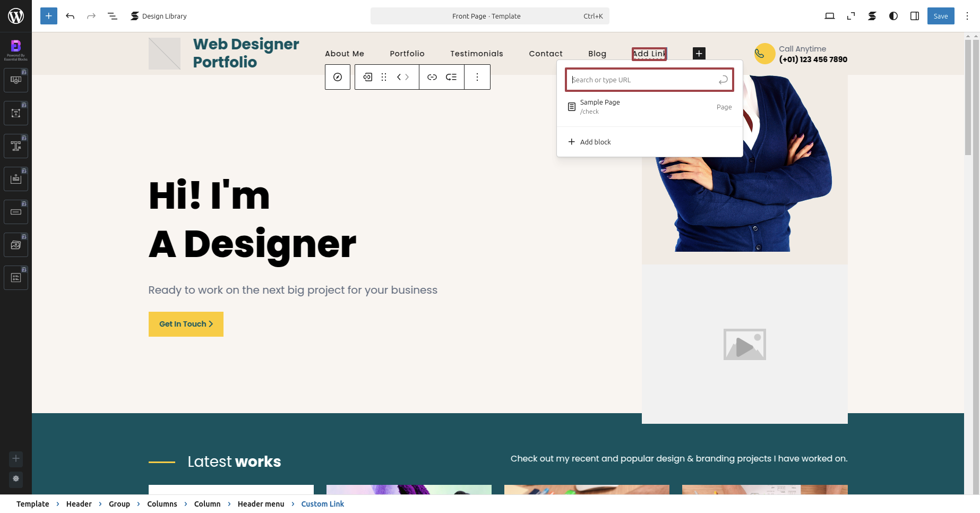Click the Add submenu toolbar icon
The width and height of the screenshot is (980, 513).
pyautogui.click(x=451, y=77)
